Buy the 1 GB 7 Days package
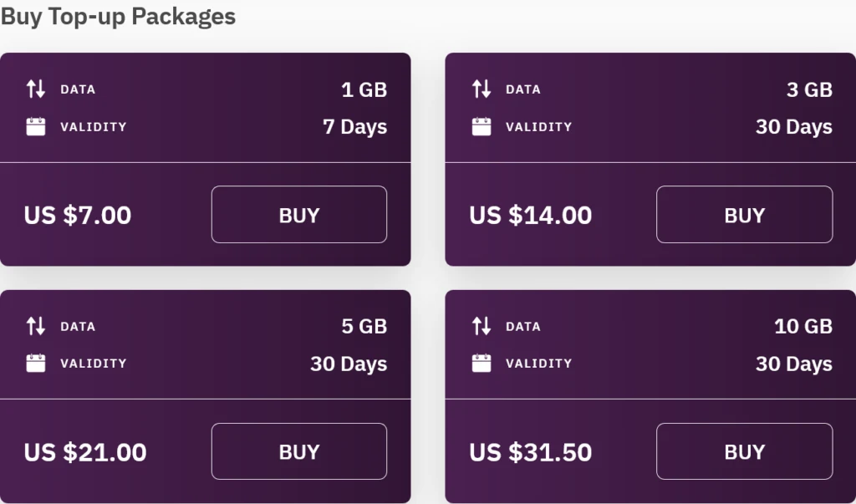This screenshot has width=856, height=504. (x=299, y=215)
